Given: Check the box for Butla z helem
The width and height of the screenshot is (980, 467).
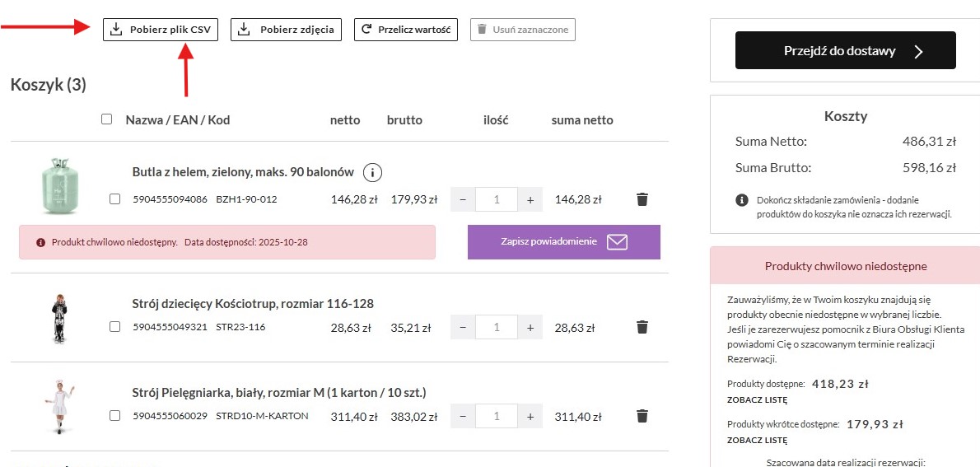Looking at the screenshot, I should 115,199.
